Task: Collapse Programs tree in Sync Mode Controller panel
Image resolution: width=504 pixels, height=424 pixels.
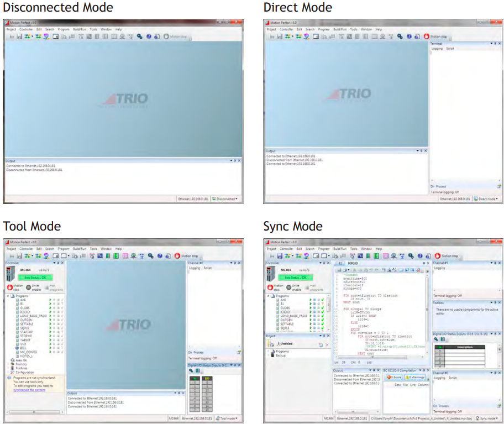Action: point(269,296)
